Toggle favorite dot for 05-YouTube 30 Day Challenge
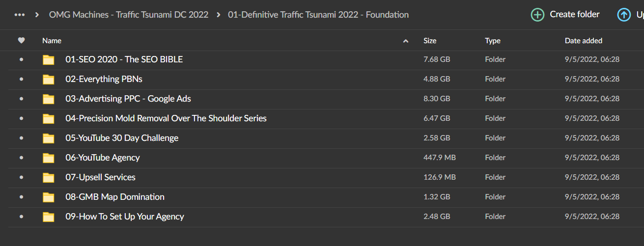 21,138
